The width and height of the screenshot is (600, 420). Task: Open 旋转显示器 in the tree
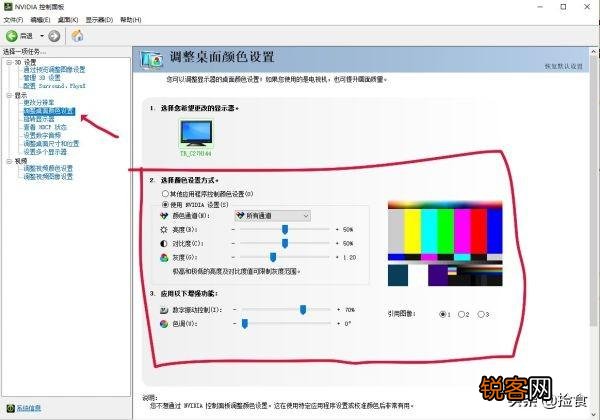coord(39,119)
